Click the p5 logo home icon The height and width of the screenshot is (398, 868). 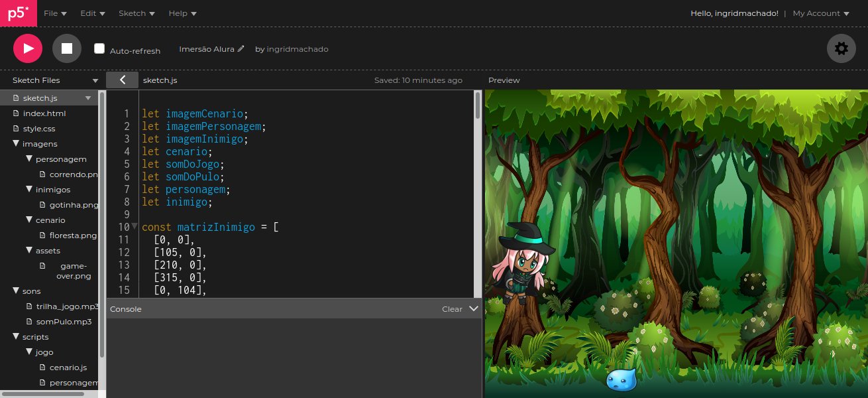[19, 13]
